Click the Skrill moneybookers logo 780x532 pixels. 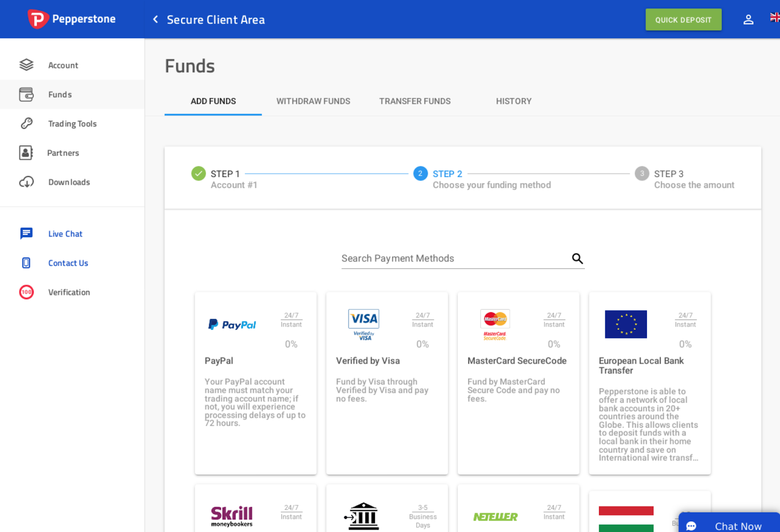(232, 517)
